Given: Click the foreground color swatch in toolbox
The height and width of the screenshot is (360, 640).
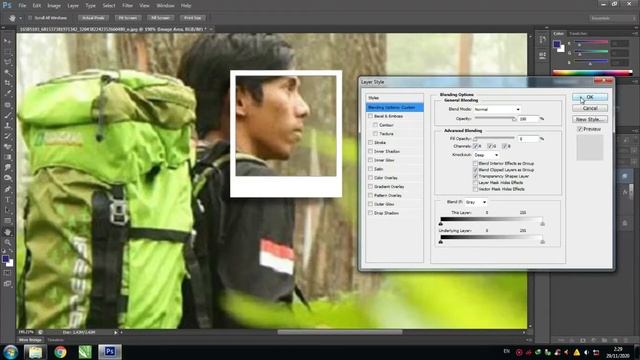Looking at the screenshot, I should [x=6, y=259].
